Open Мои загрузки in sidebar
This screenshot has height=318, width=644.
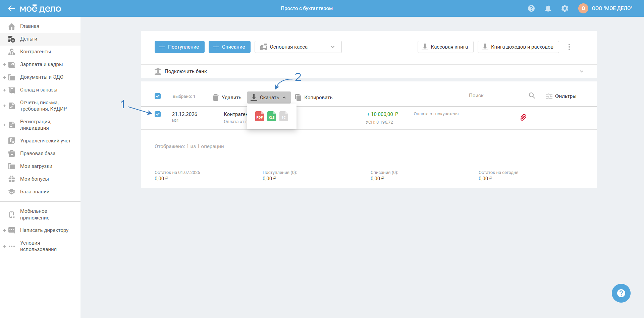point(36,166)
